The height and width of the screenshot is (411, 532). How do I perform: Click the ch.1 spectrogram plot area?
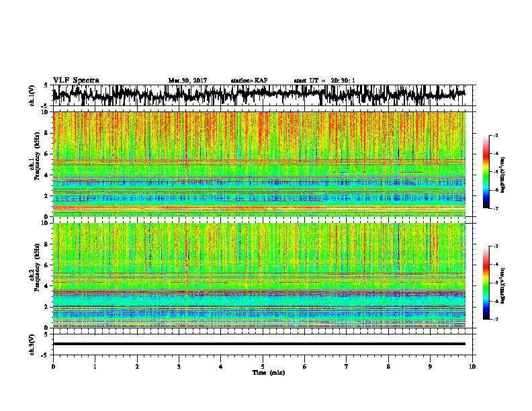tap(259, 164)
